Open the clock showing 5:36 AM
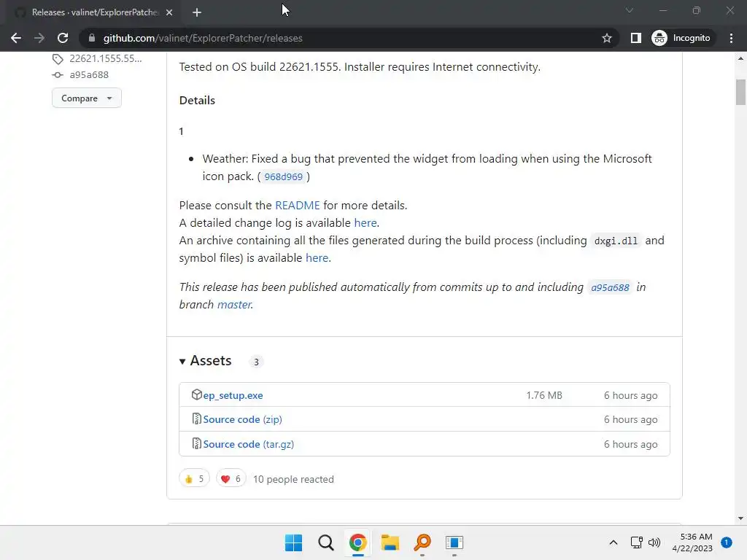 tap(692, 542)
